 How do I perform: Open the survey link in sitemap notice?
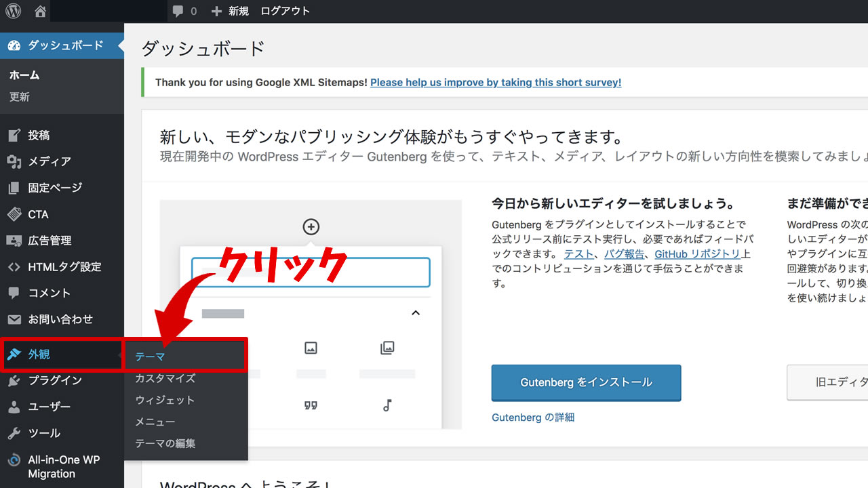[496, 83]
